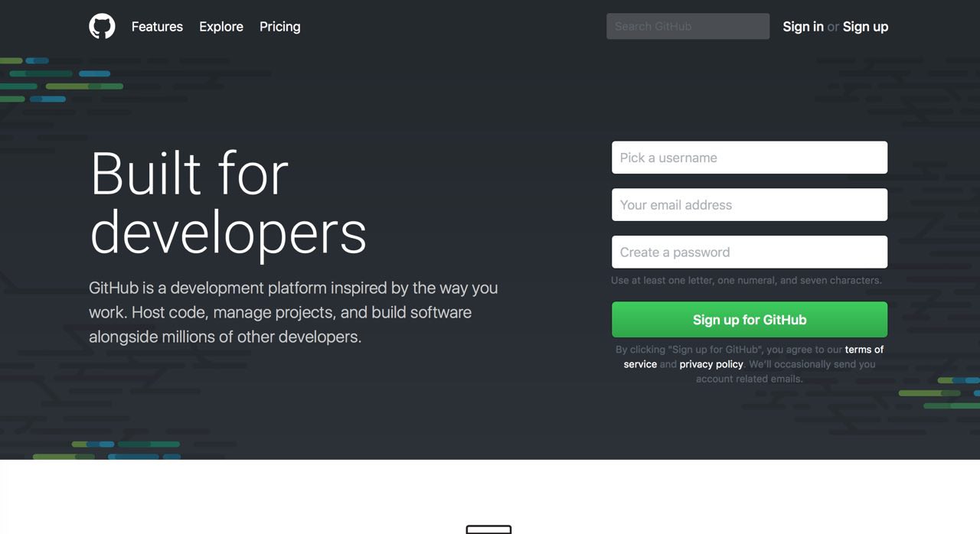Viewport: 980px width, 534px height.
Task: Open the Features page
Action: [157, 27]
